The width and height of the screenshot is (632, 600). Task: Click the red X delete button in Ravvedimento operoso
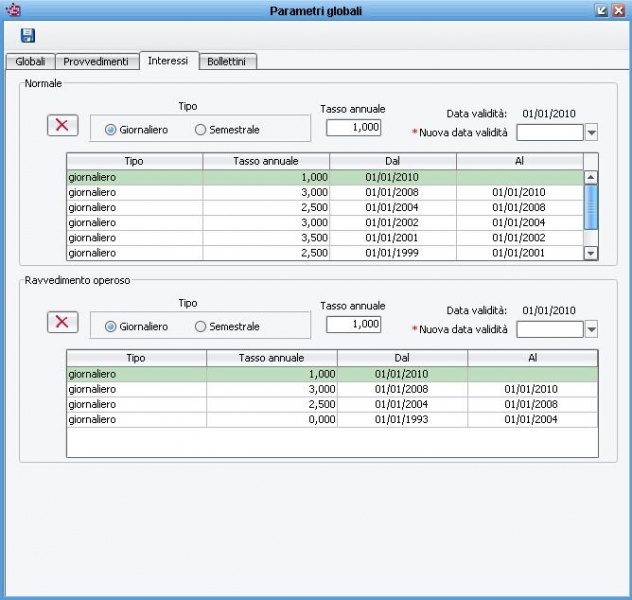(x=63, y=322)
